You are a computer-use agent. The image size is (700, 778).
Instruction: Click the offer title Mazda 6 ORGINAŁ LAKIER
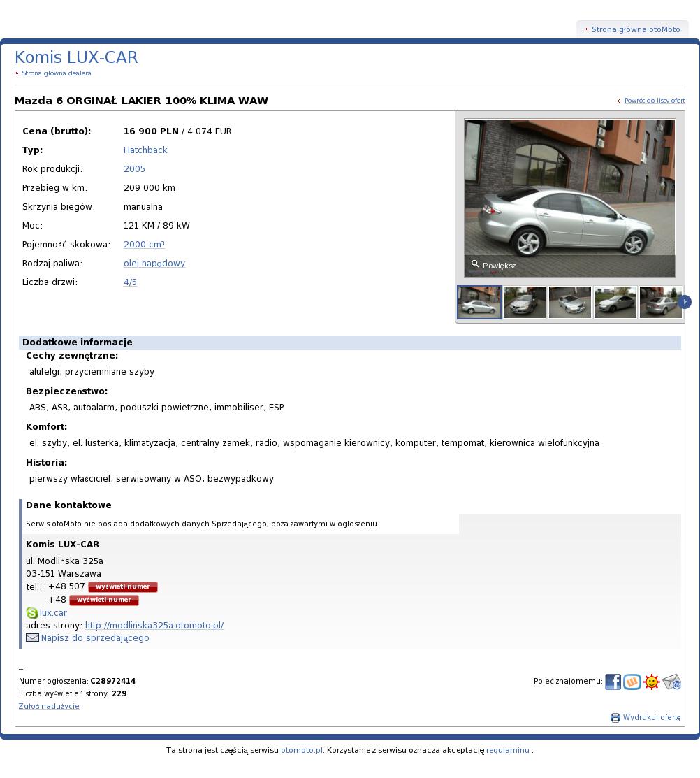(141, 101)
